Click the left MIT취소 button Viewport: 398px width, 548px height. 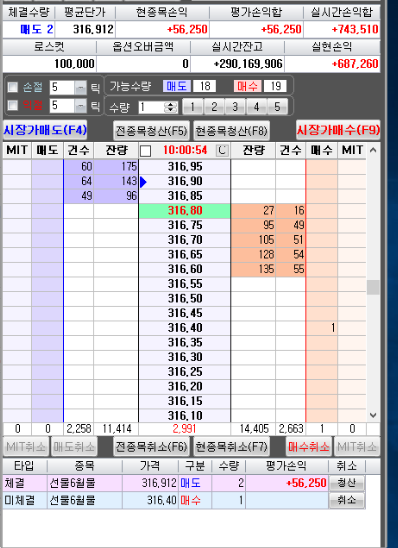pos(26,447)
